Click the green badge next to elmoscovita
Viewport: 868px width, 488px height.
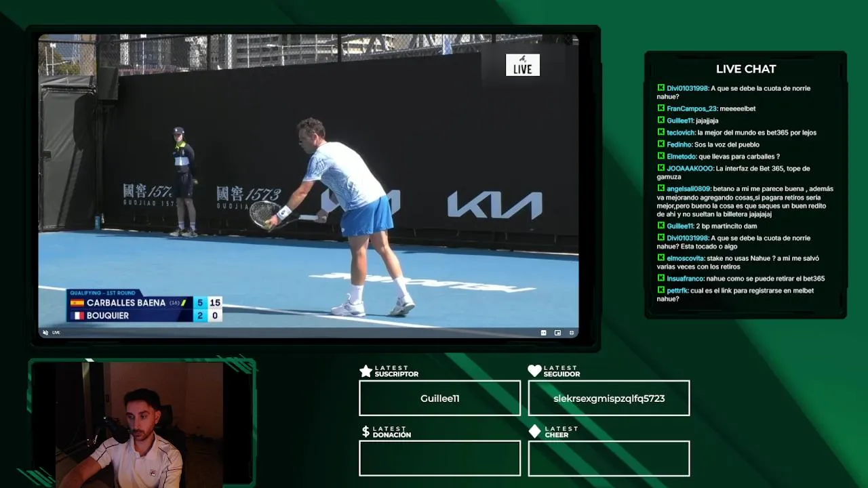pos(660,258)
